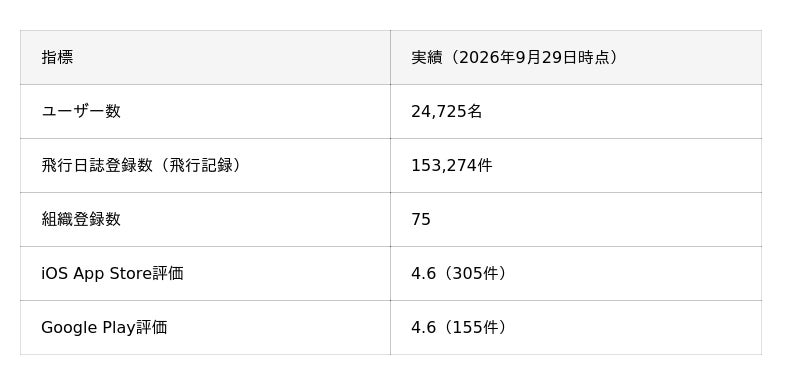The width and height of the screenshot is (800, 385).
Task: Select the 4.6（305件） rating cell
Action: coord(576,274)
